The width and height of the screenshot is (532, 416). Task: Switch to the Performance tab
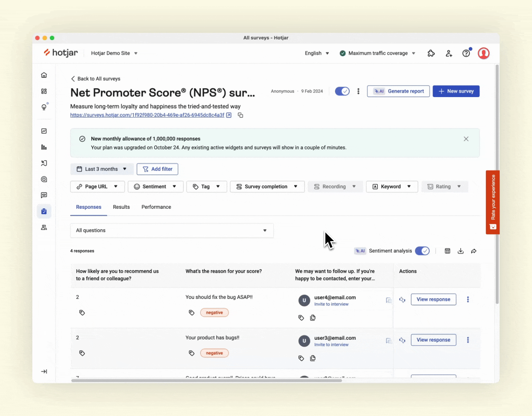point(156,207)
